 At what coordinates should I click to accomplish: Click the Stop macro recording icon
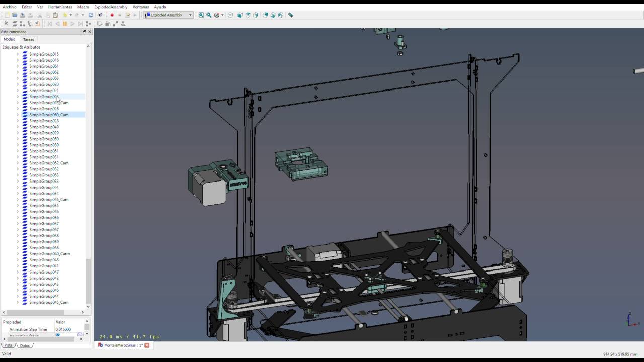click(x=120, y=15)
